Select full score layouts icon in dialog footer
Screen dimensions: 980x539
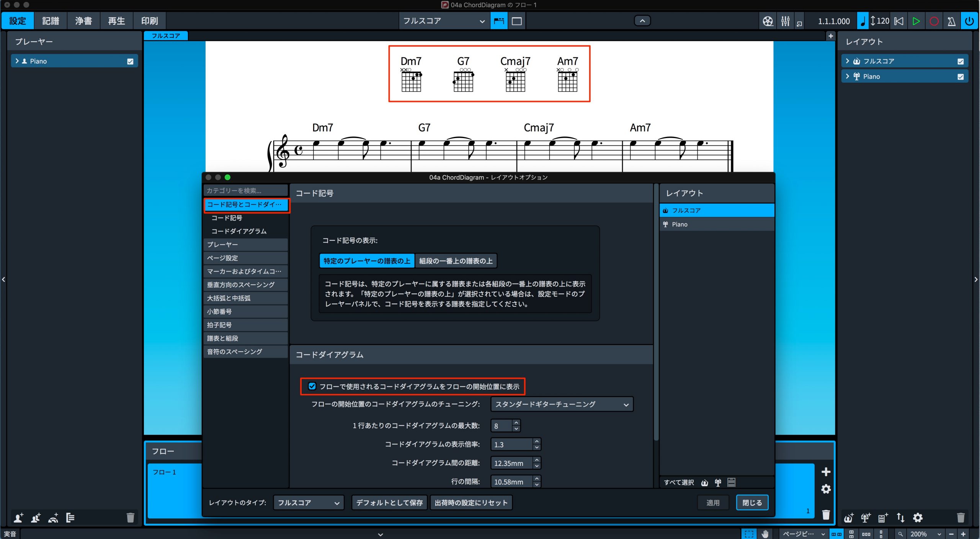(x=704, y=483)
